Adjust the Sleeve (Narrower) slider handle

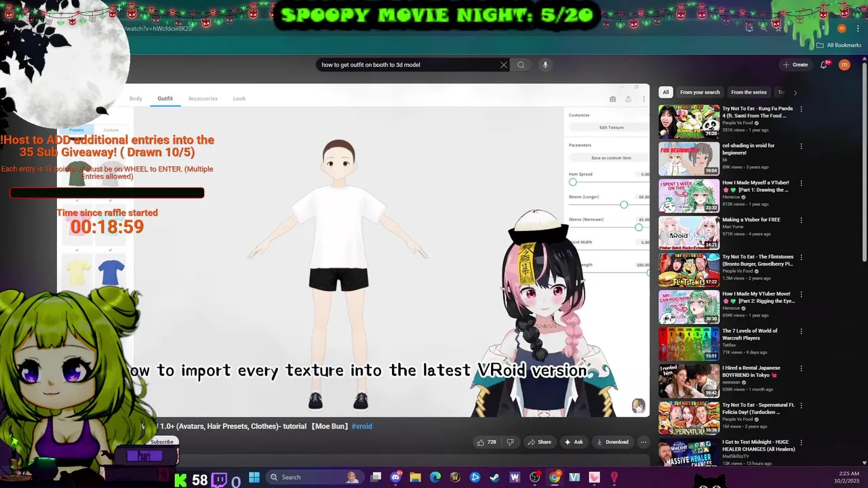click(638, 227)
